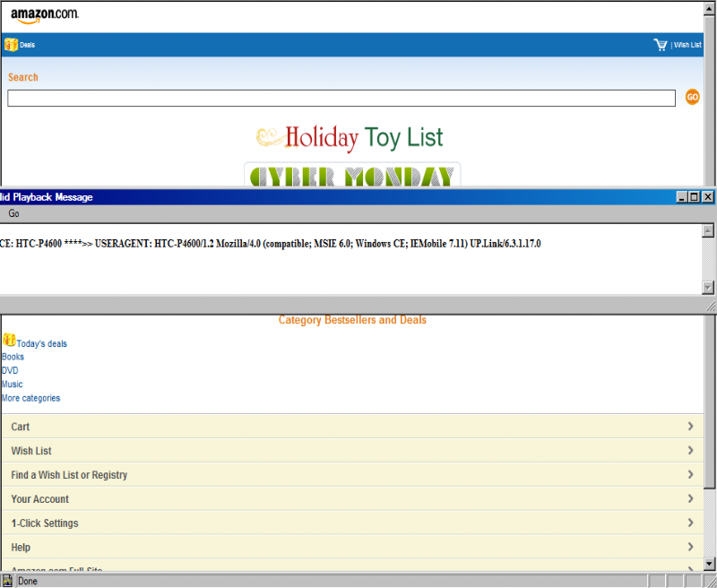Click the message pane scroll up arrow
This screenshot has height=588, width=717.
(x=707, y=231)
